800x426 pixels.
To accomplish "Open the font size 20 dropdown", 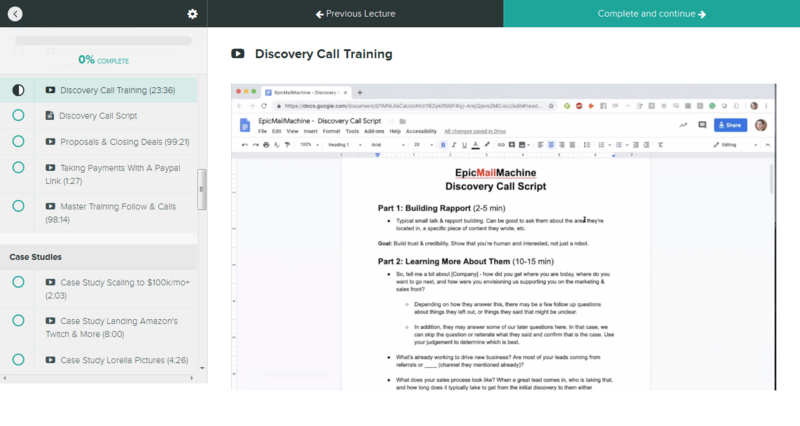I will [x=423, y=145].
